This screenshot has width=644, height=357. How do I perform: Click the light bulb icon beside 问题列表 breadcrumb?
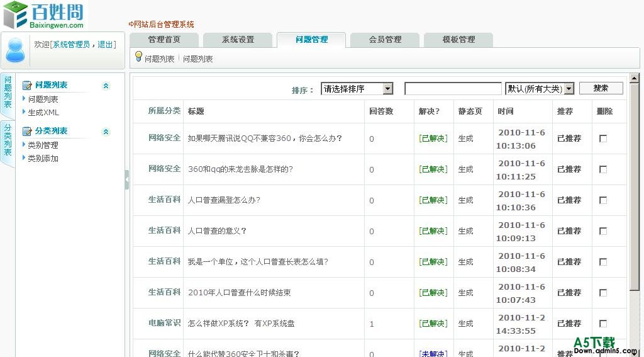click(x=138, y=56)
